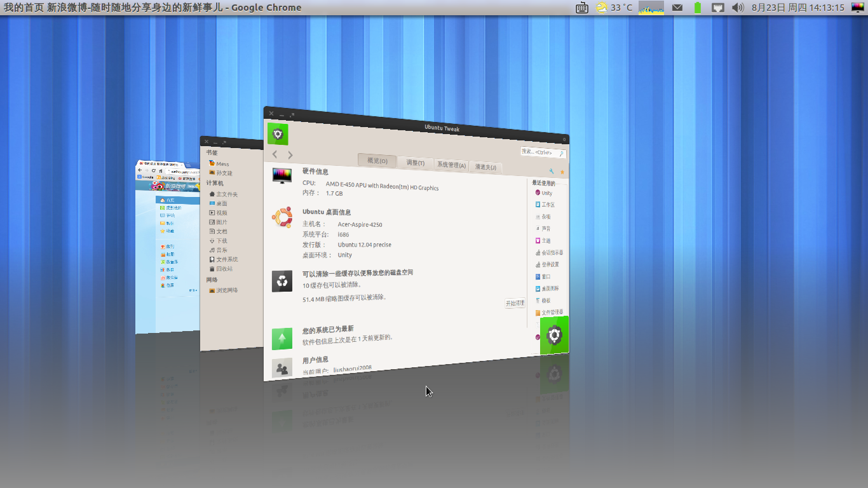Viewport: 868px width, 488px height.
Task: Open the system monitor graph indicator
Action: click(651, 8)
